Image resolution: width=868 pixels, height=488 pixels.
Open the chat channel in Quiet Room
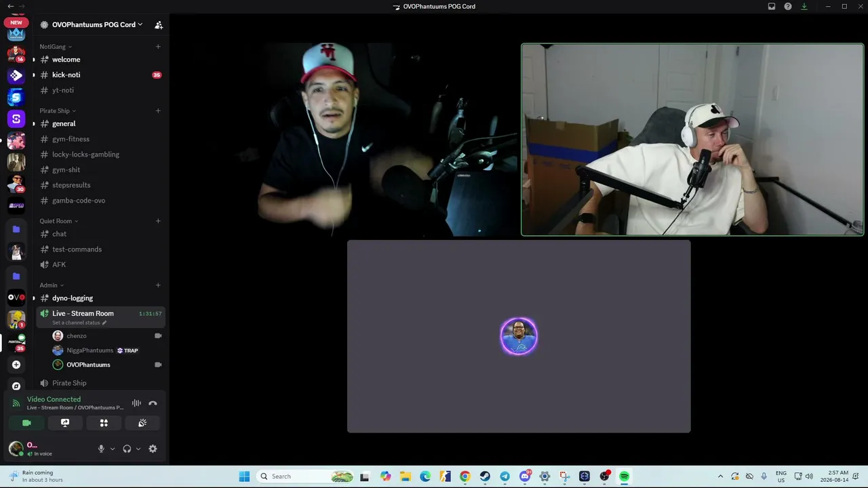pyautogui.click(x=100, y=234)
